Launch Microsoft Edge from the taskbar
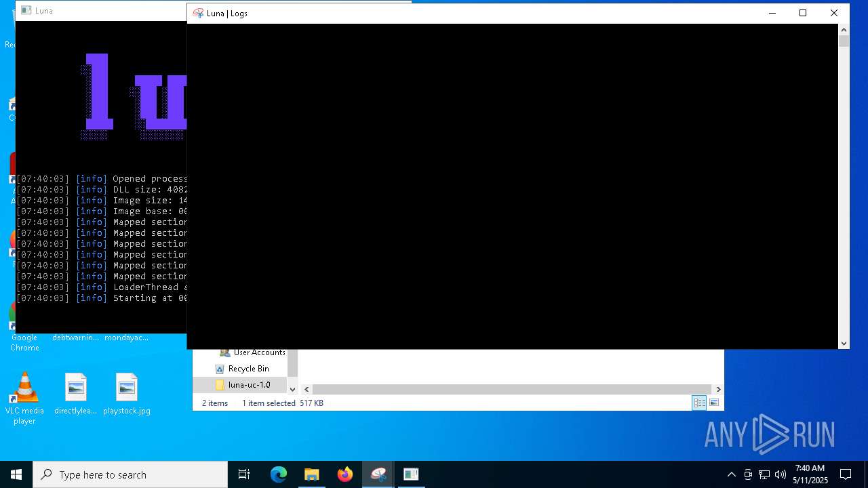 pos(279,474)
